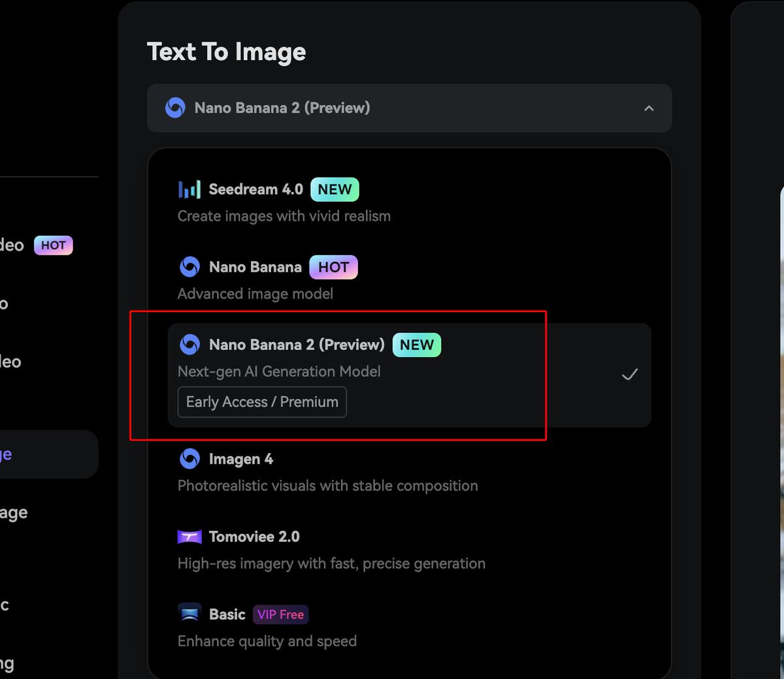Click "High-res imagery with fast, precise generation"
784x679 pixels.
pos(332,563)
